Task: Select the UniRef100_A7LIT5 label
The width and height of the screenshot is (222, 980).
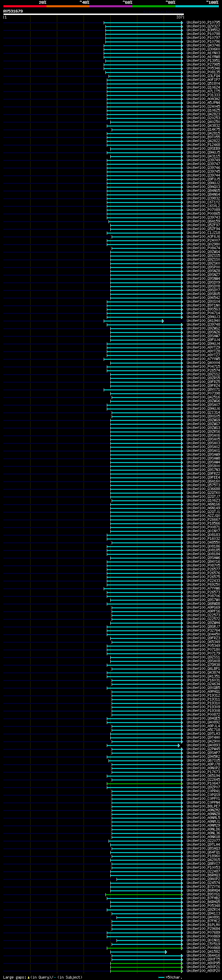Action: [203, 91]
